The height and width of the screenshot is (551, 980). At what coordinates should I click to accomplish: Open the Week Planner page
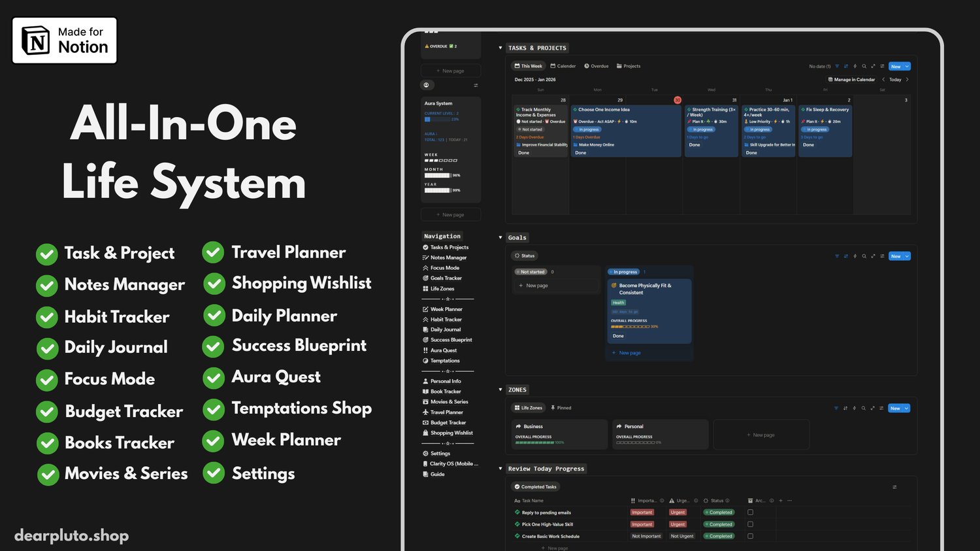442,309
